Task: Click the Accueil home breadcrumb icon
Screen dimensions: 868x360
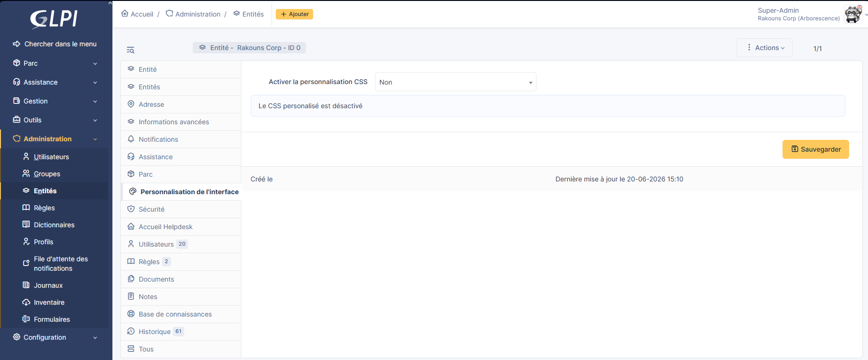Action: pyautogui.click(x=125, y=14)
